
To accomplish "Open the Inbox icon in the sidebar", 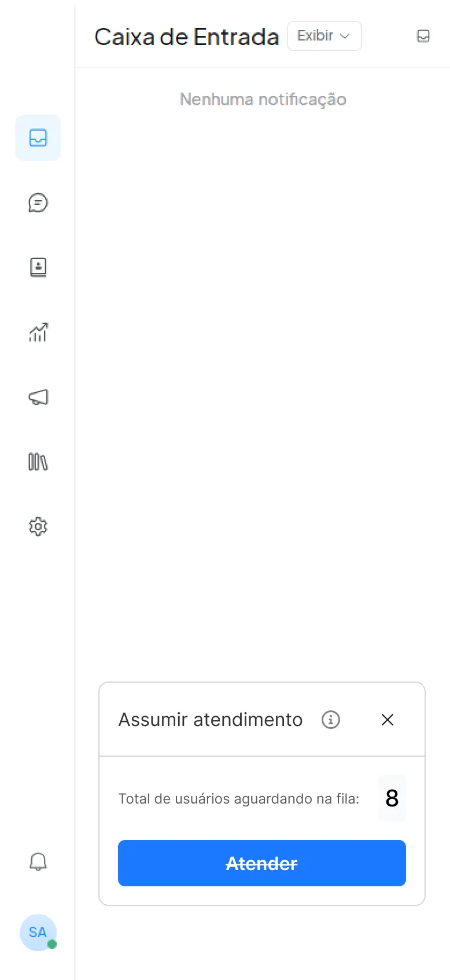I will coord(38,138).
